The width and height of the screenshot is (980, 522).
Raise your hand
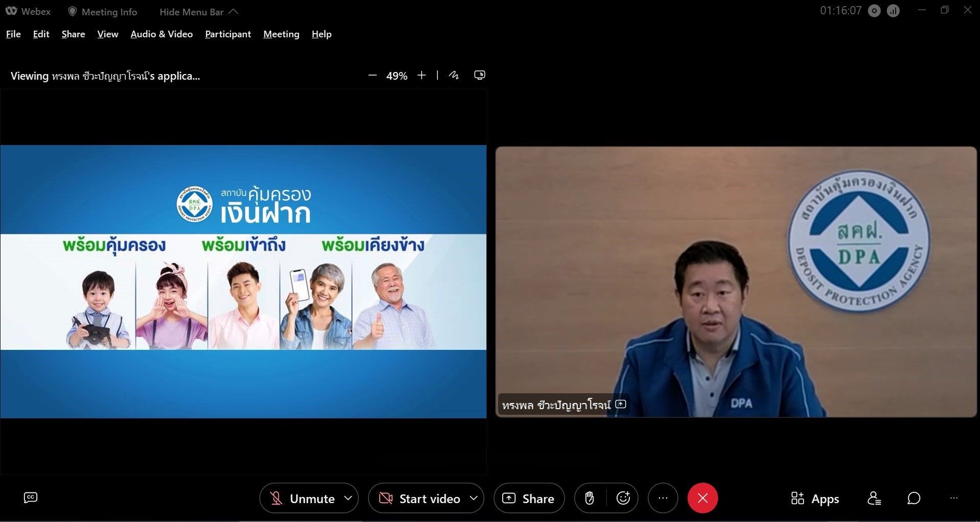(590, 498)
